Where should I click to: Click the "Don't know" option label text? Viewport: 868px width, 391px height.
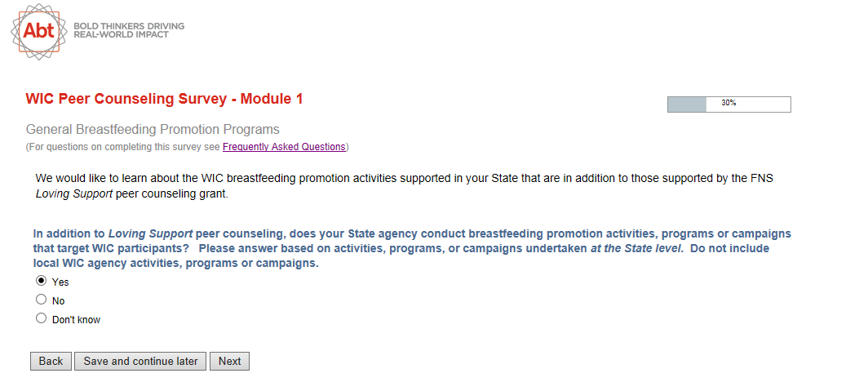(76, 320)
